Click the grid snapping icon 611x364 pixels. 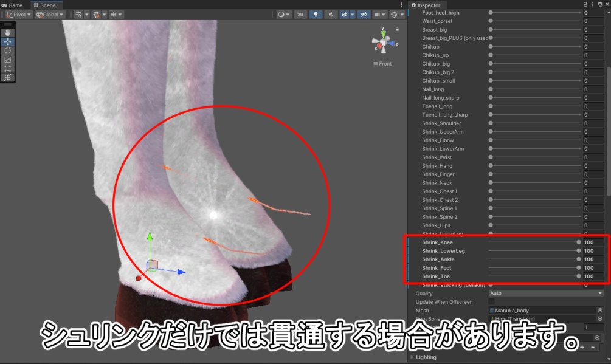click(x=96, y=15)
